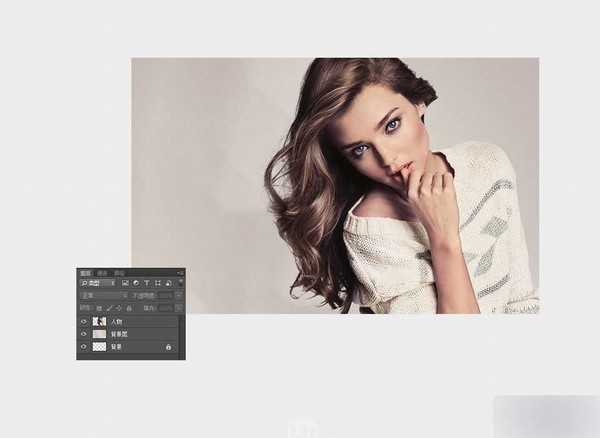This screenshot has height=438, width=600.
Task: Switch to the 通道 tab
Action: tap(102, 272)
